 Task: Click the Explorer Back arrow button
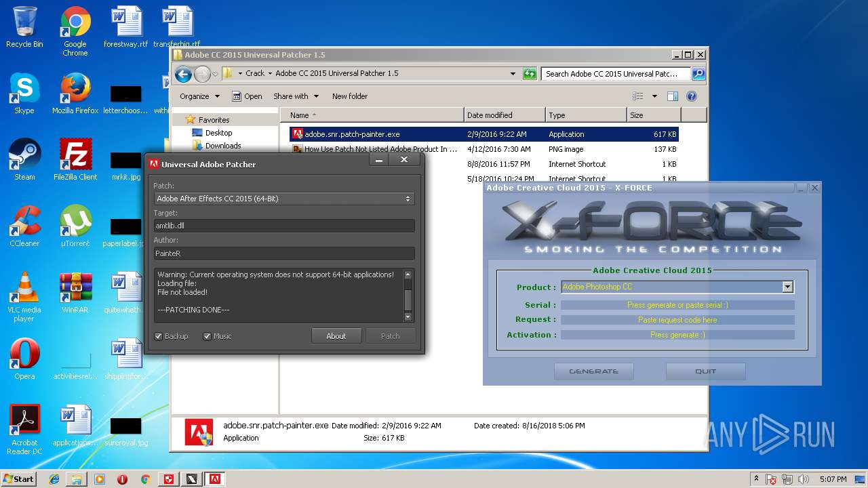183,74
